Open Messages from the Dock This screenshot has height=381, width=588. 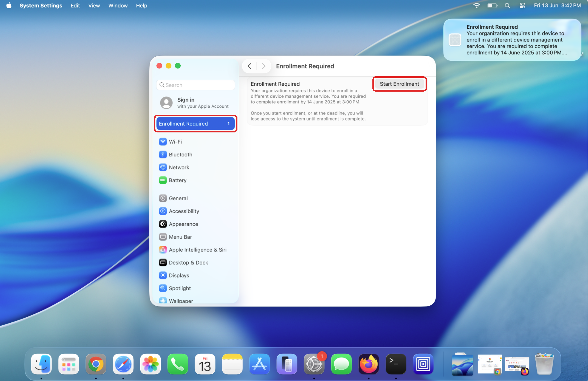tap(341, 364)
